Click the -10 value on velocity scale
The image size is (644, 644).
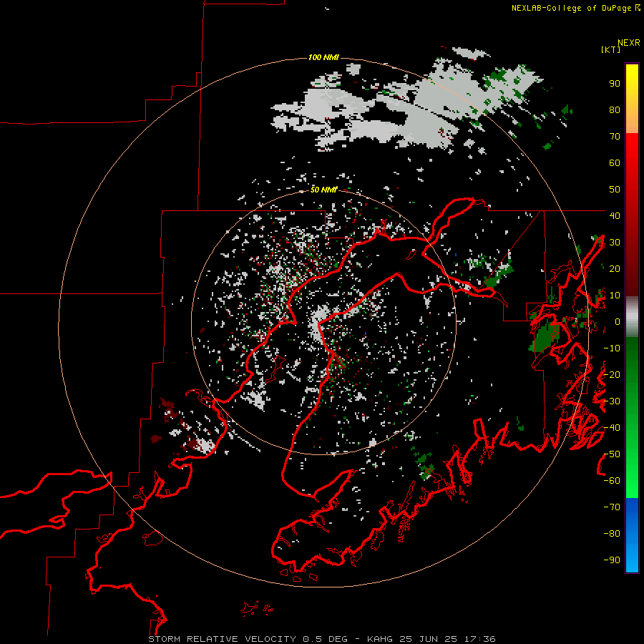click(612, 348)
